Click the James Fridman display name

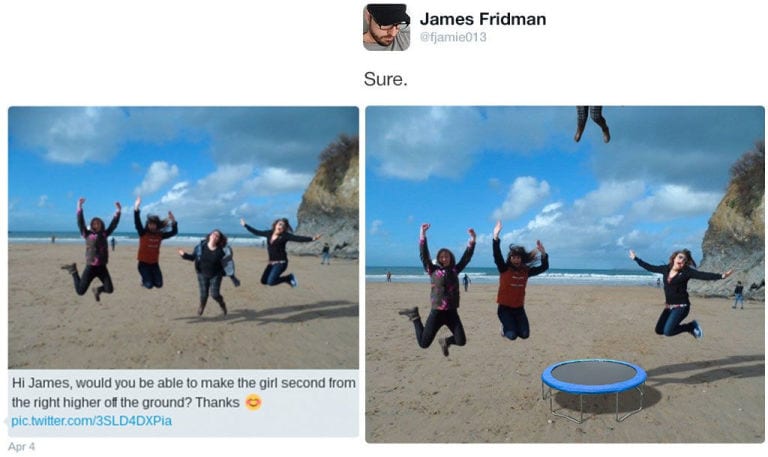pos(482,19)
